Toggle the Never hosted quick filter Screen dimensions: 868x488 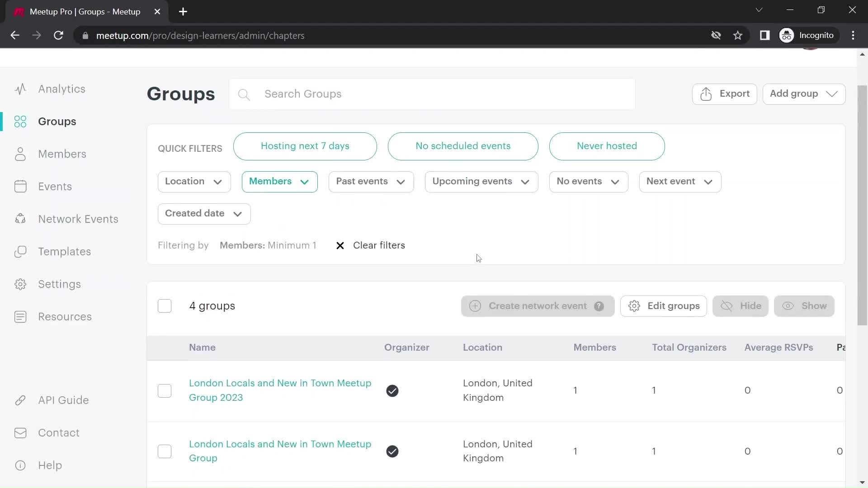(607, 146)
